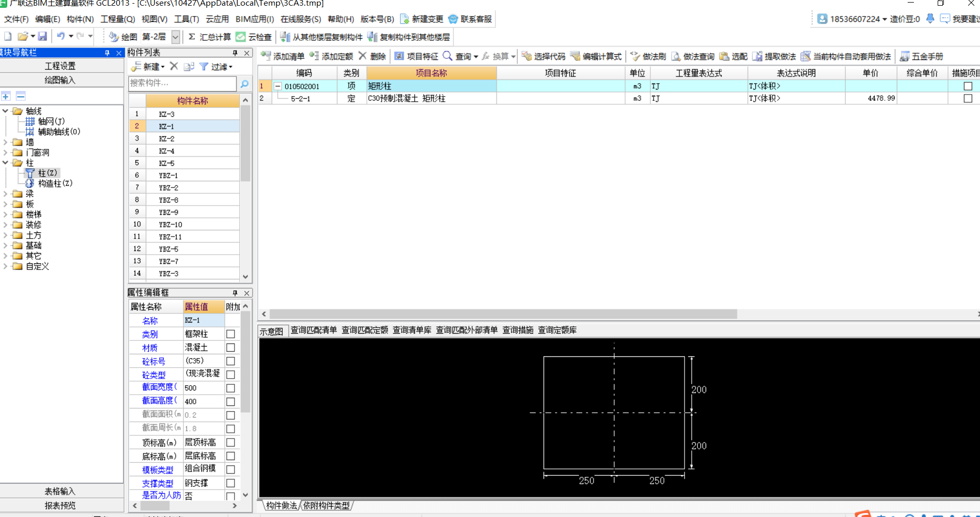Viewport: 980px width, 517px height.
Task: Toggle 附加 checkbox for 类别 property
Action: pos(230,334)
